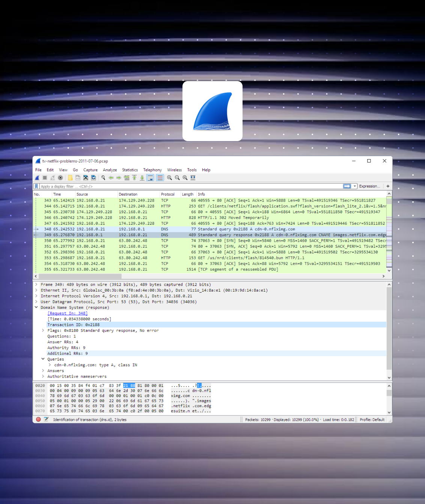Viewport: 425px width, 504px height.
Task: Go back in packet history
Action: tap(111, 178)
